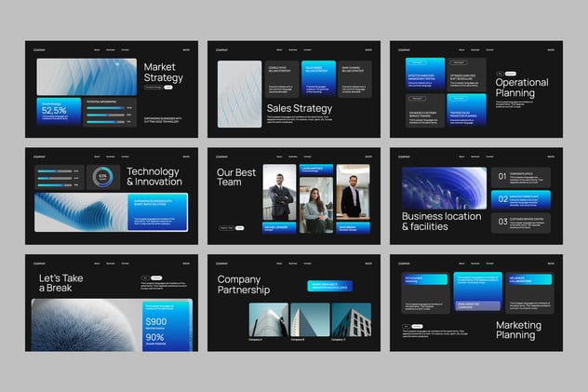Click the white pill tag under Our Best Team

pyautogui.click(x=239, y=227)
